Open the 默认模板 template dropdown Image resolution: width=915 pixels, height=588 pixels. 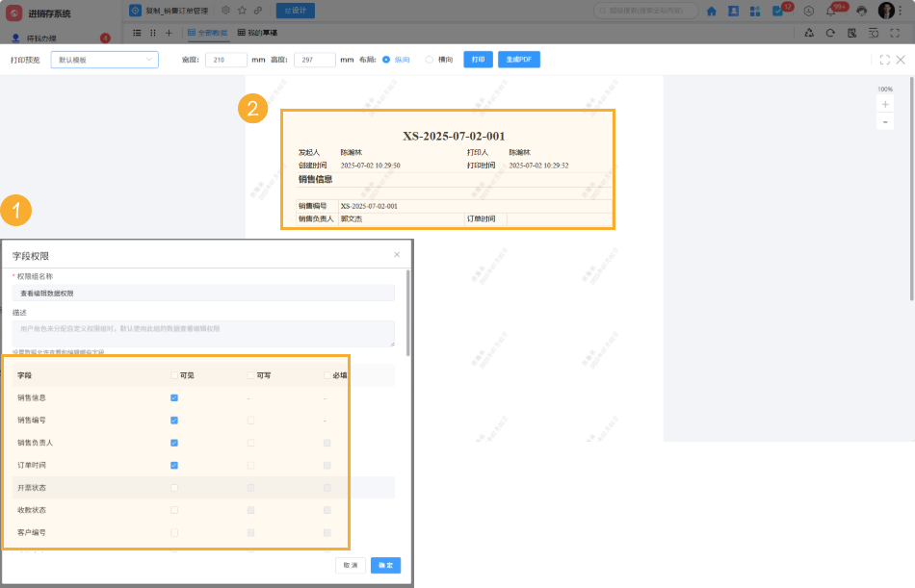pyautogui.click(x=104, y=60)
